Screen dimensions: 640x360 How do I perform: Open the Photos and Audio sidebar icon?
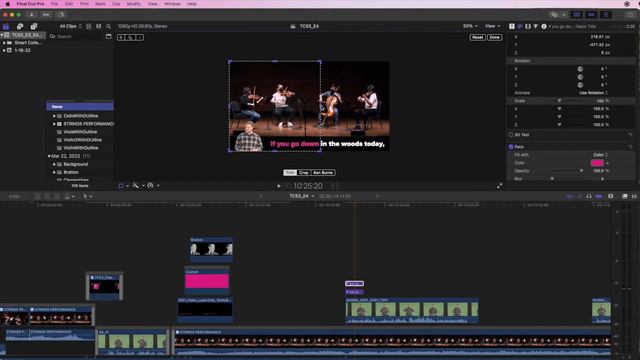point(20,26)
